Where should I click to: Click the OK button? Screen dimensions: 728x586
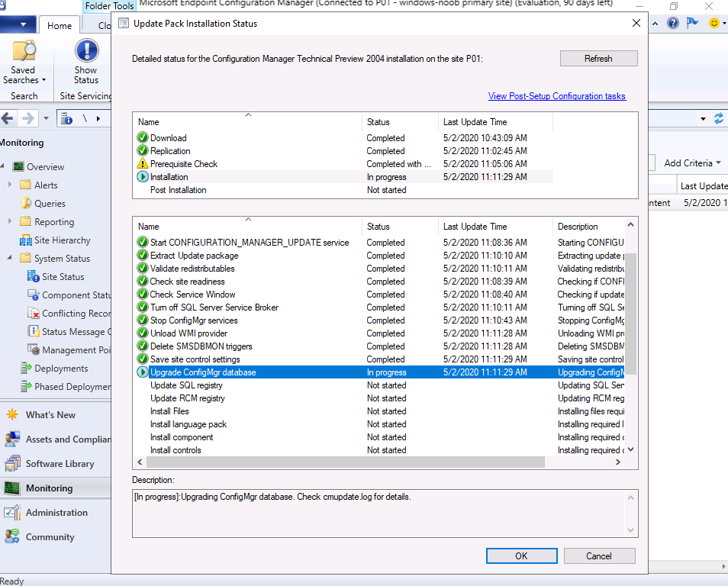[521, 555]
